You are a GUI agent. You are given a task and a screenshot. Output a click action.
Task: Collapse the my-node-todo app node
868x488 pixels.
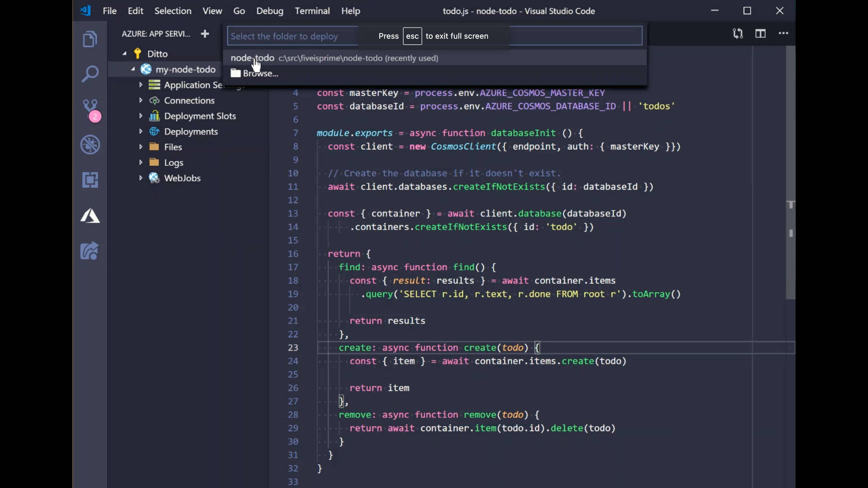pyautogui.click(x=133, y=69)
